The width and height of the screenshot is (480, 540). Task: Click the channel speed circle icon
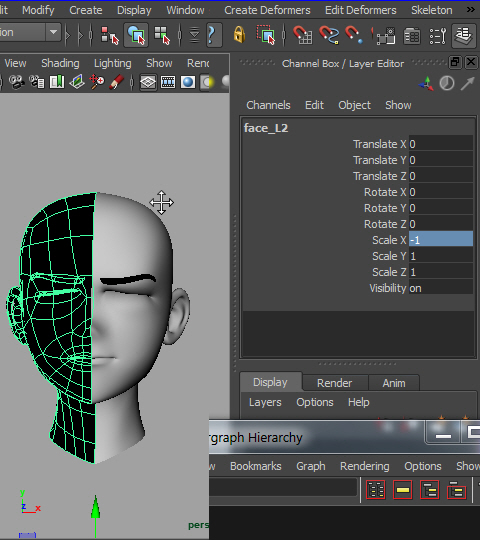447,83
